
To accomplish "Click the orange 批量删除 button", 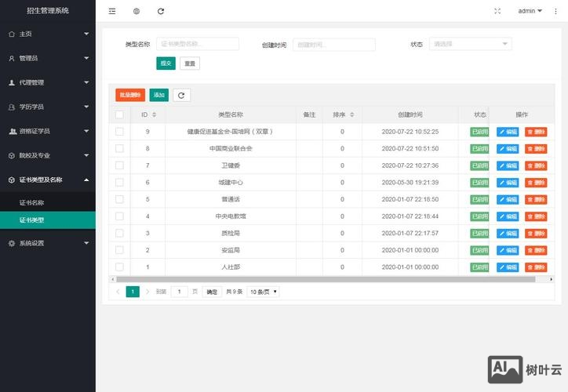I will (130, 95).
